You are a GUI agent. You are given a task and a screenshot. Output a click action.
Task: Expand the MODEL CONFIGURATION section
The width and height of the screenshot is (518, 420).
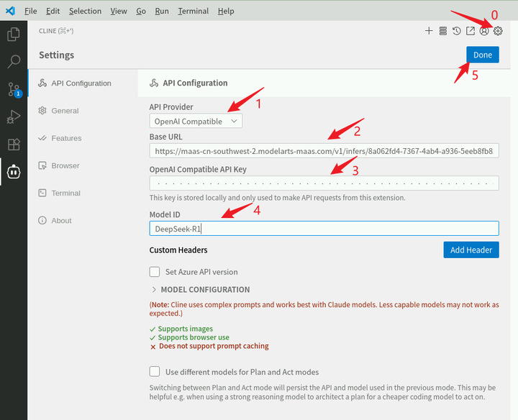click(200, 290)
